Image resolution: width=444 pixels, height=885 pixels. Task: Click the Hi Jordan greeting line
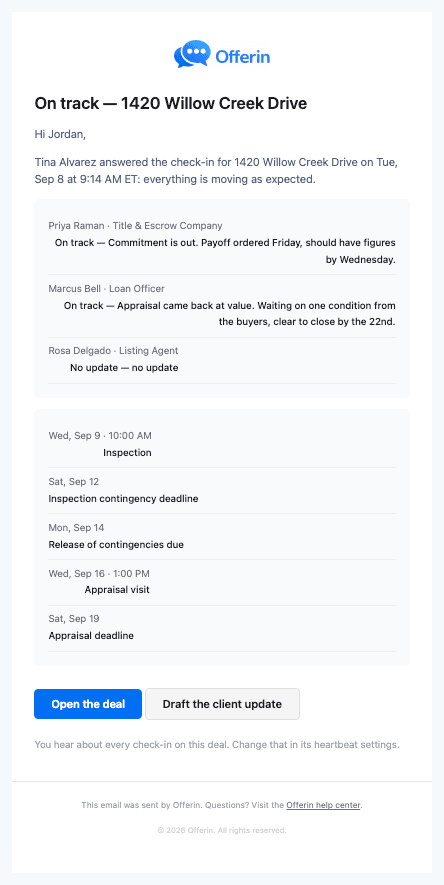(60, 135)
